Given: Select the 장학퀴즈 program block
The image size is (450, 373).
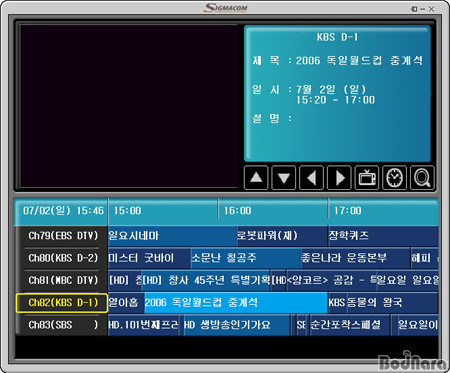Looking at the screenshot, I should point(383,236).
